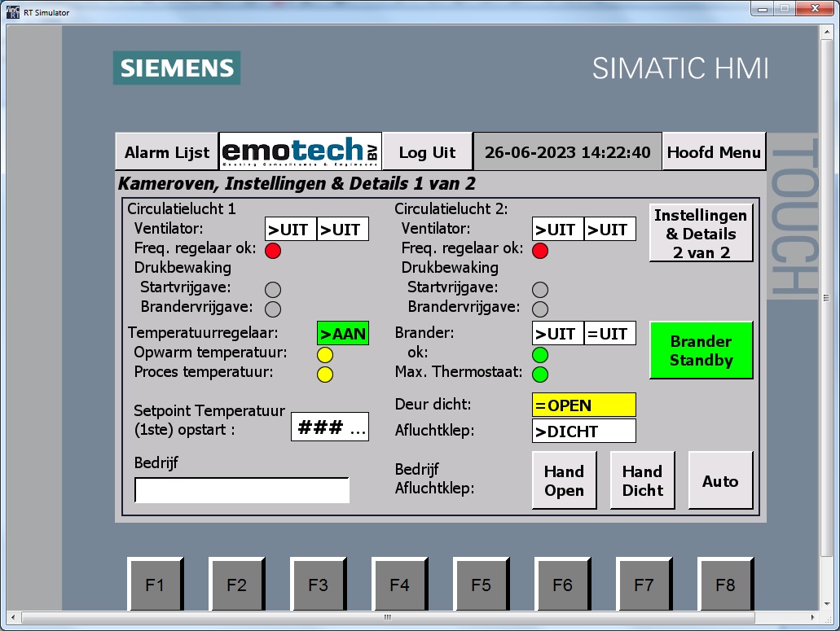Image resolution: width=840 pixels, height=631 pixels.
Task: Click the horizontal scrollbar at window bottom
Action: pos(387,617)
